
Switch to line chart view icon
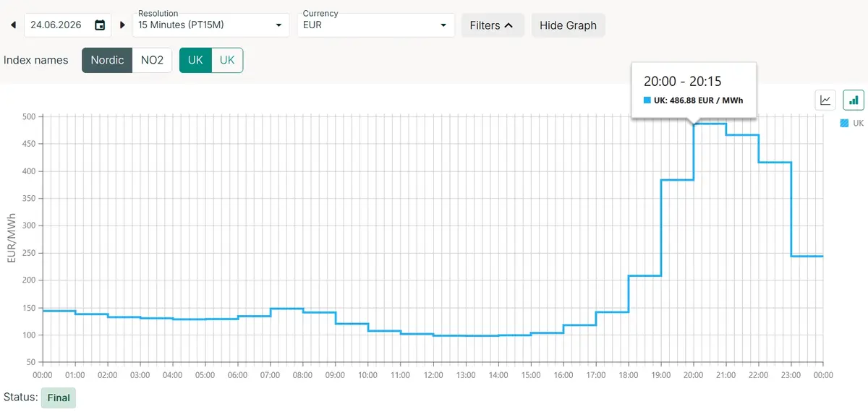click(x=825, y=100)
